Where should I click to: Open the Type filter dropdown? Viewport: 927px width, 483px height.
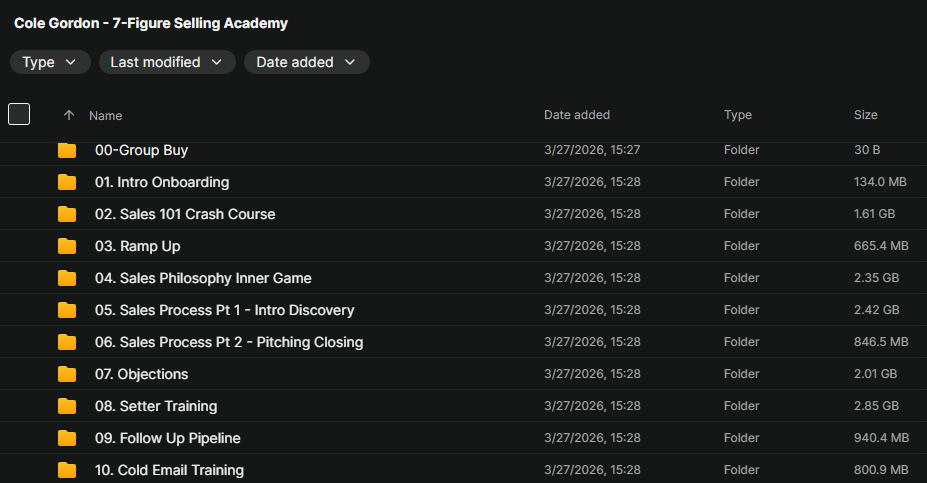(49, 62)
